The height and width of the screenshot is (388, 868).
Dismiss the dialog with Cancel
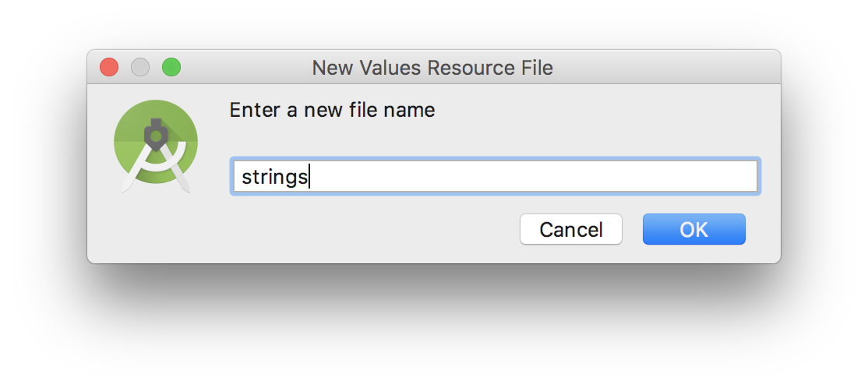[570, 229]
